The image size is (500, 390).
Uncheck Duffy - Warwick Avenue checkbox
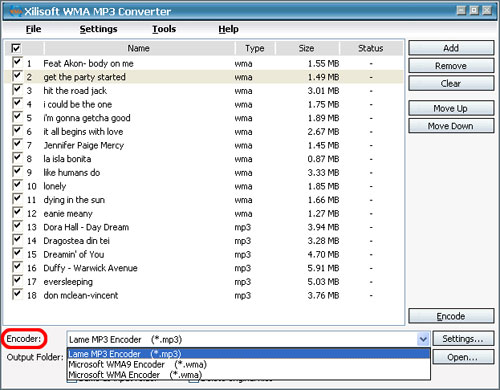tap(17, 267)
